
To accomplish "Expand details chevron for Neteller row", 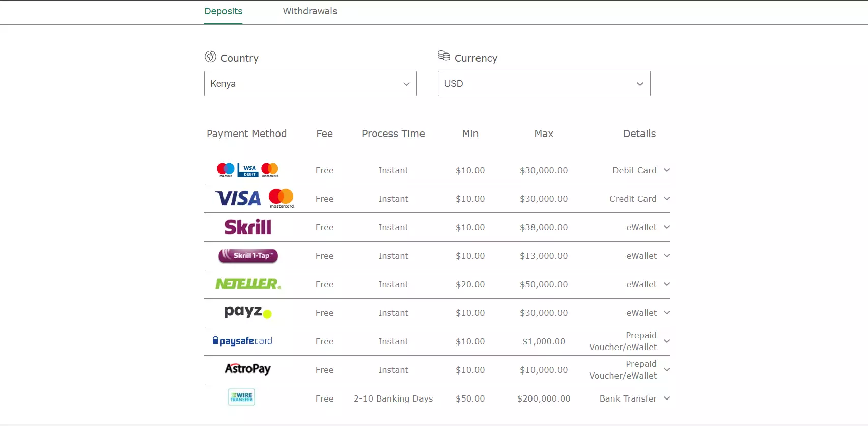I will (x=667, y=284).
